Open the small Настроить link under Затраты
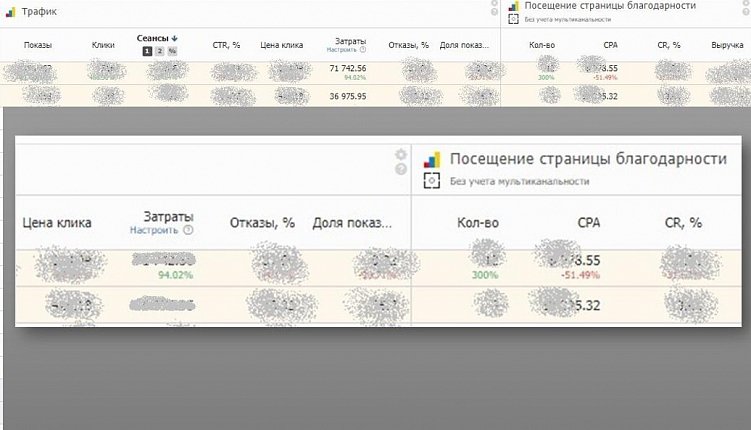The height and width of the screenshot is (430, 751). click(x=341, y=50)
